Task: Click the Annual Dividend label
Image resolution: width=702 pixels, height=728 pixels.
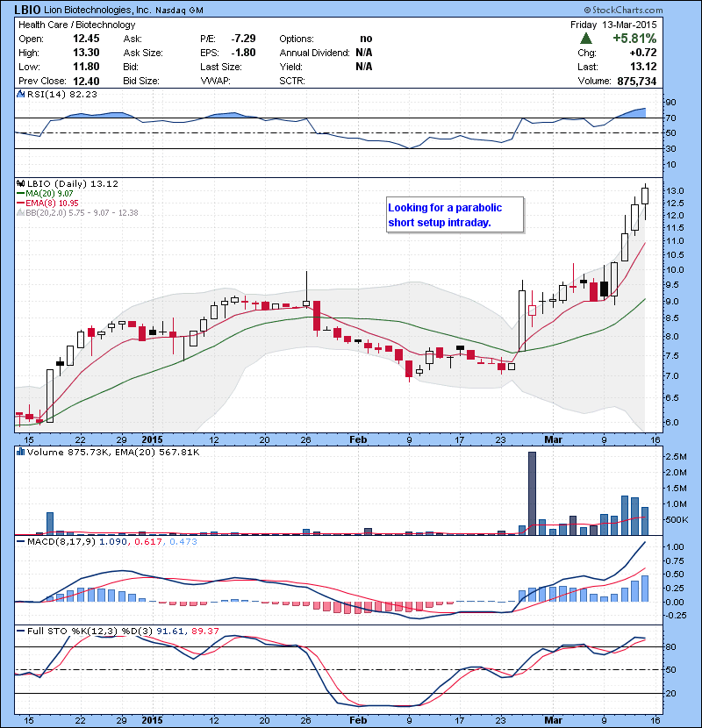Action: click(314, 53)
